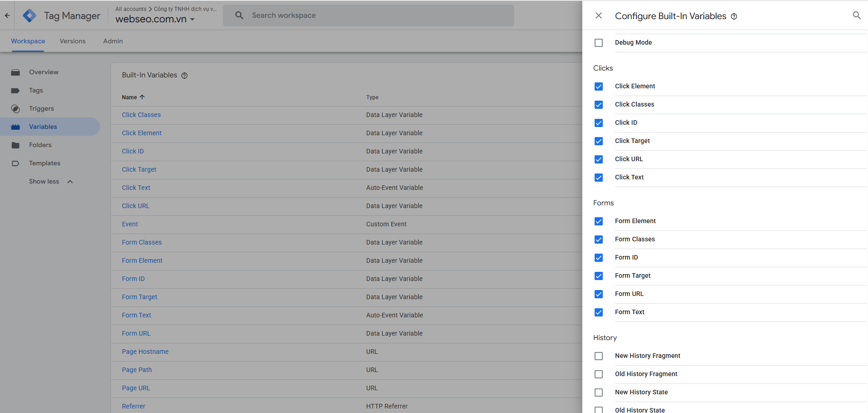Viewport: 868px width, 413px height.
Task: Open the Form URL variable link
Action: point(136,333)
